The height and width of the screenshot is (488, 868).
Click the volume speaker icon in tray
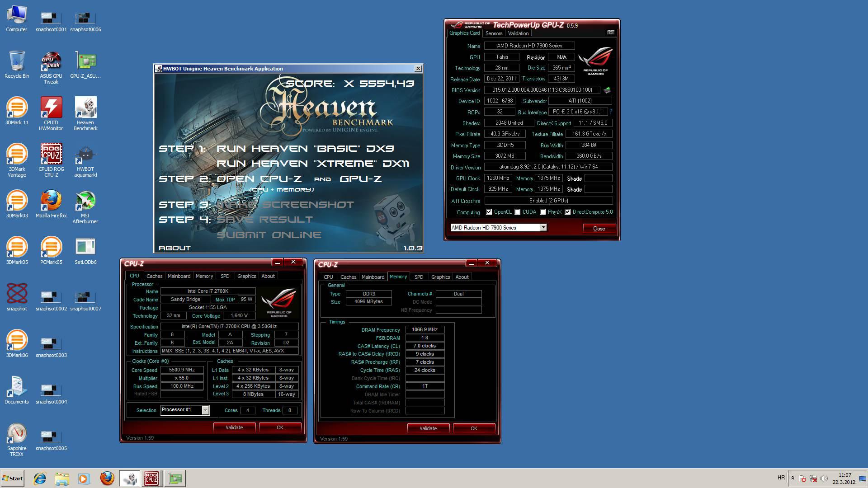[824, 478]
